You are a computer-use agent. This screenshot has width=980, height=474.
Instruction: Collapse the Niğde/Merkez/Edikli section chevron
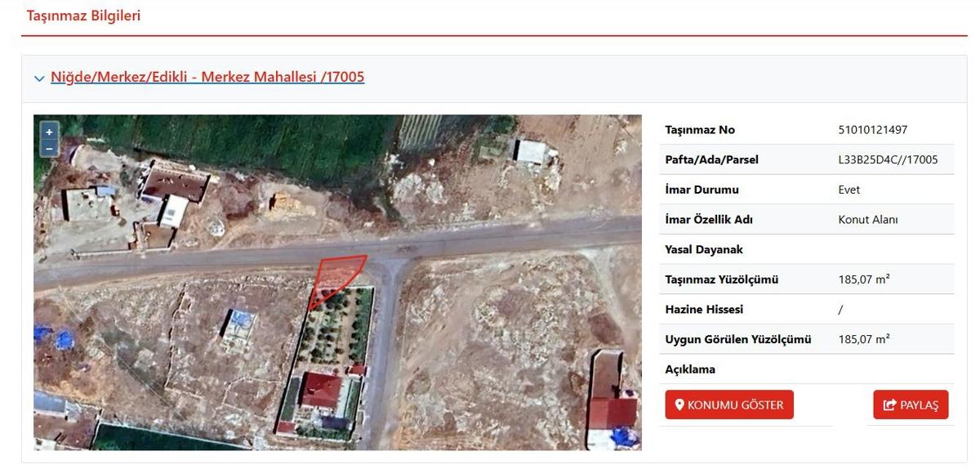pyautogui.click(x=39, y=78)
